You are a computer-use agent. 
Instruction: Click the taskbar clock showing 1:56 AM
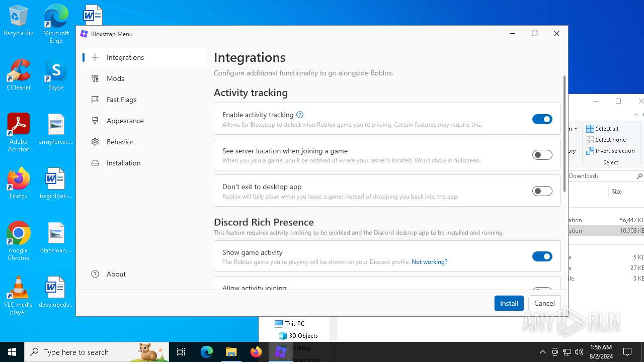pos(600,351)
